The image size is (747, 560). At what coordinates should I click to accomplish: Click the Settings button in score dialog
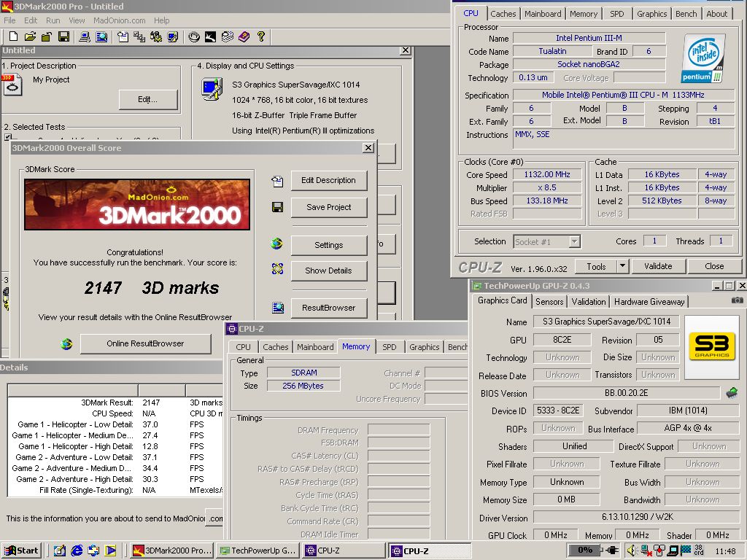point(329,245)
